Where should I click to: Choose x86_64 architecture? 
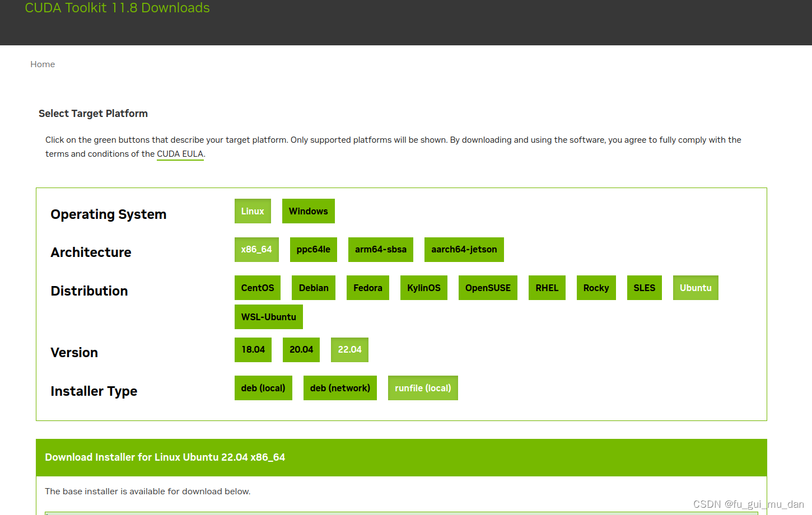[x=256, y=250]
